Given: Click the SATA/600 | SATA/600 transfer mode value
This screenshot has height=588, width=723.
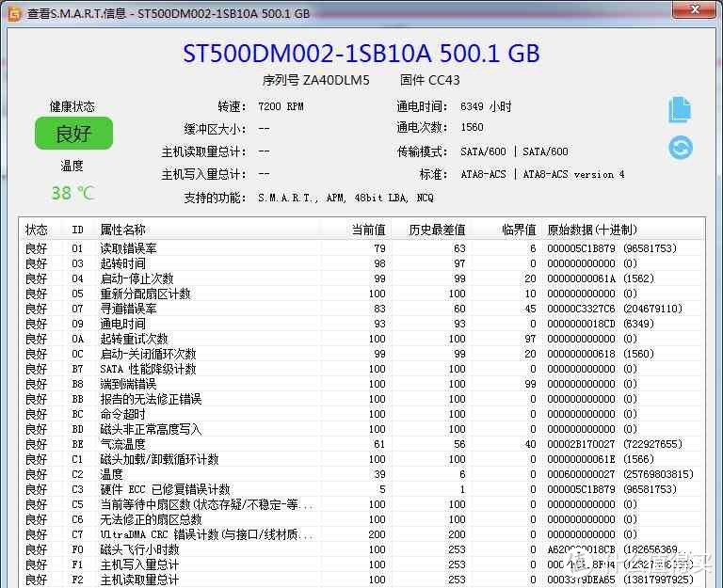Looking at the screenshot, I should point(514,151).
